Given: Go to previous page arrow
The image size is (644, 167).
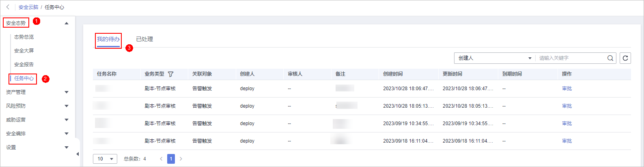Looking at the screenshot, I should coord(161,159).
